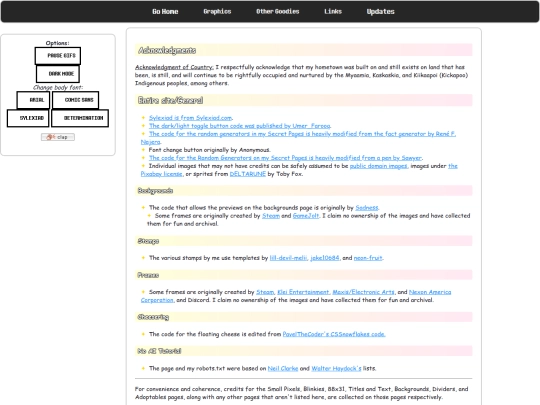This screenshot has width=540, height=405.
Task: Open the GameJolt link
Action: pyautogui.click(x=306, y=216)
